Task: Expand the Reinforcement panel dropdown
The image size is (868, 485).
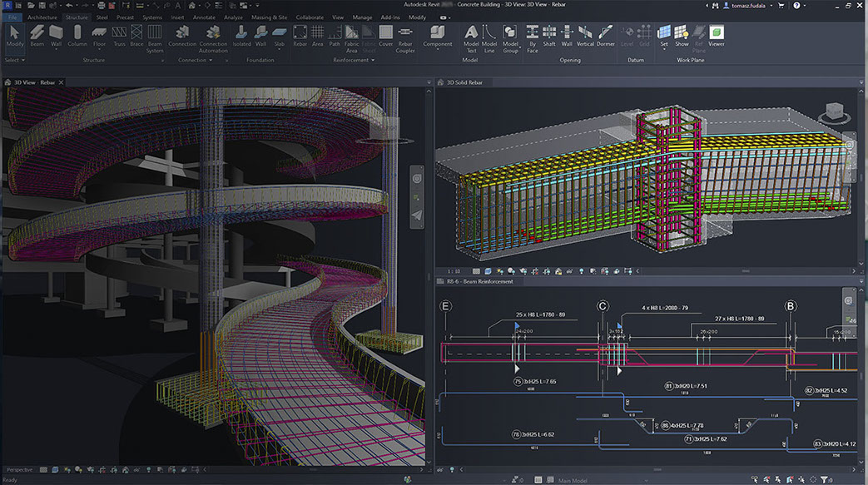Action: click(371, 60)
